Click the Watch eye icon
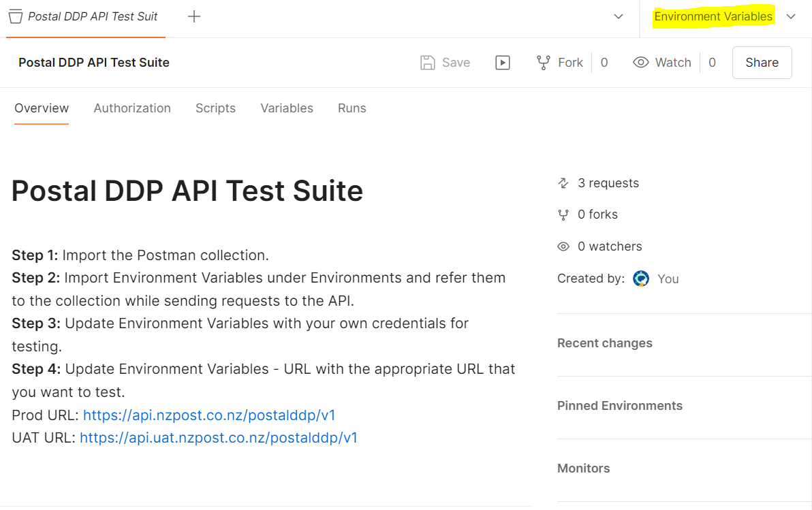 640,63
